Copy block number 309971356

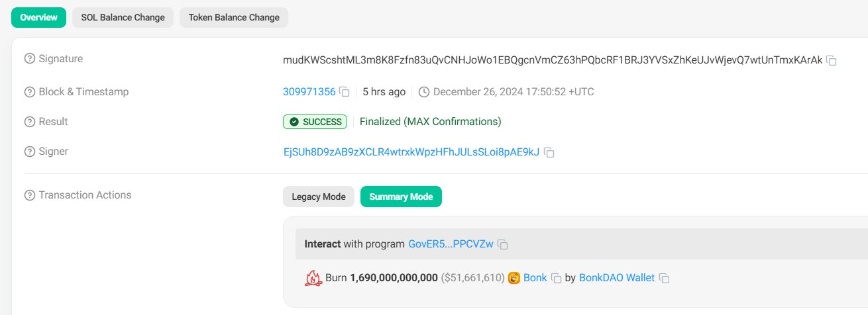[x=345, y=92]
